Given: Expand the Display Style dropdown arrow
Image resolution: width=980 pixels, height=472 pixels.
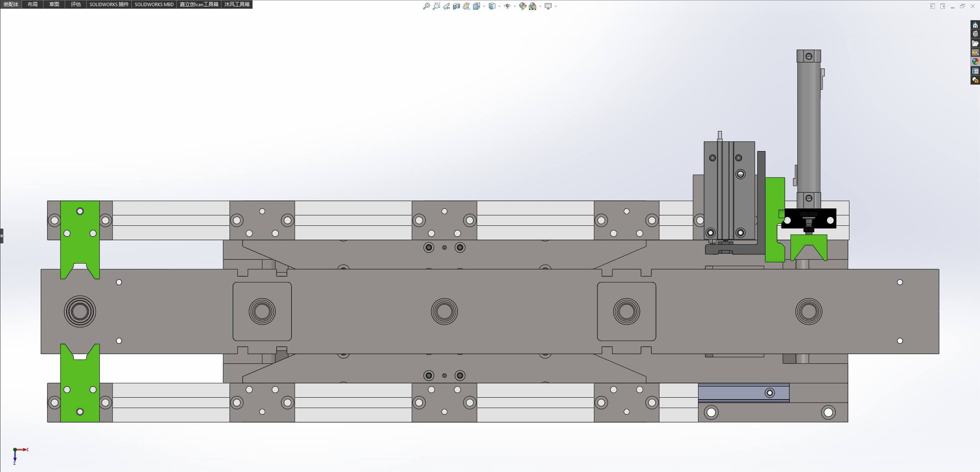Looking at the screenshot, I should point(499,6).
